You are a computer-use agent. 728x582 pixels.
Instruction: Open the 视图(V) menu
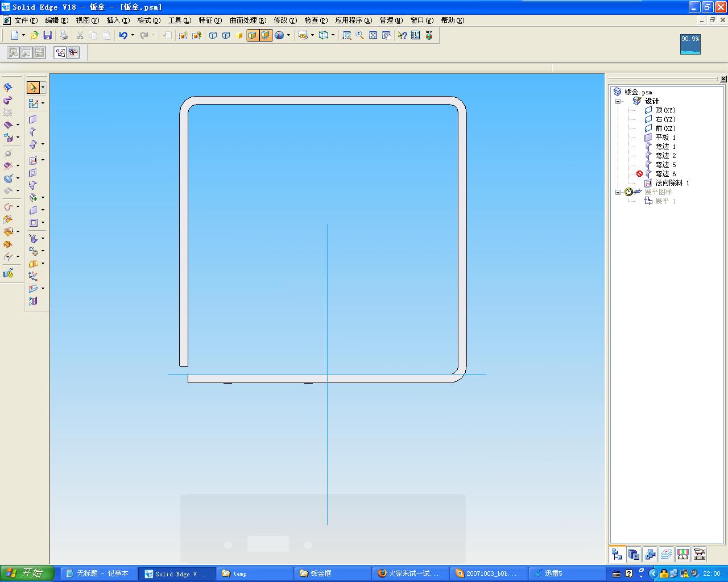pyautogui.click(x=88, y=20)
